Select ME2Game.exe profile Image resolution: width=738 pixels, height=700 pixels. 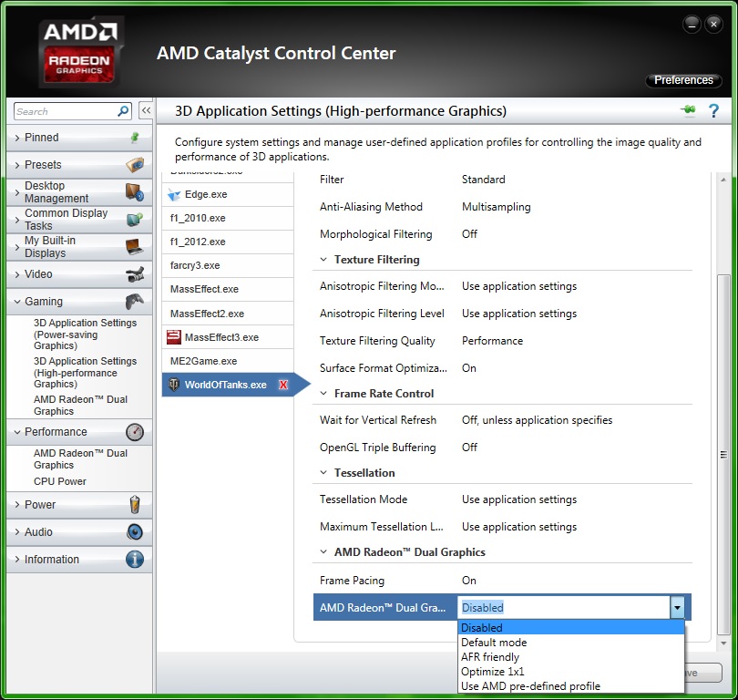tap(228, 361)
